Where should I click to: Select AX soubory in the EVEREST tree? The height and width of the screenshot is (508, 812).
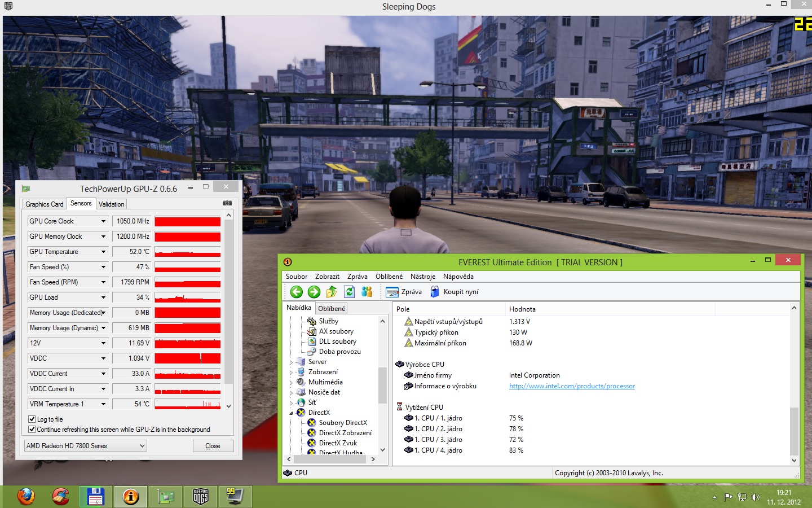[x=336, y=331]
